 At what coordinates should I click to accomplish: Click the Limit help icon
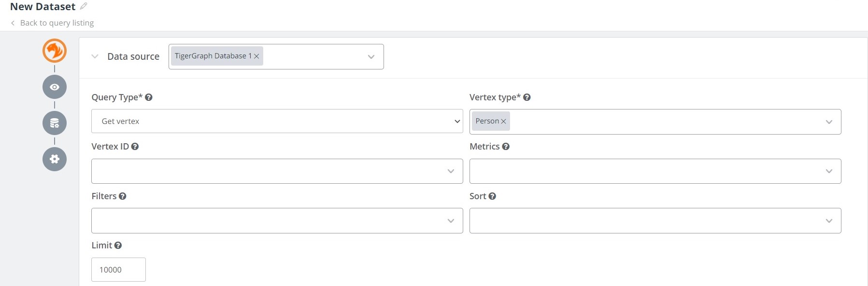(x=118, y=245)
